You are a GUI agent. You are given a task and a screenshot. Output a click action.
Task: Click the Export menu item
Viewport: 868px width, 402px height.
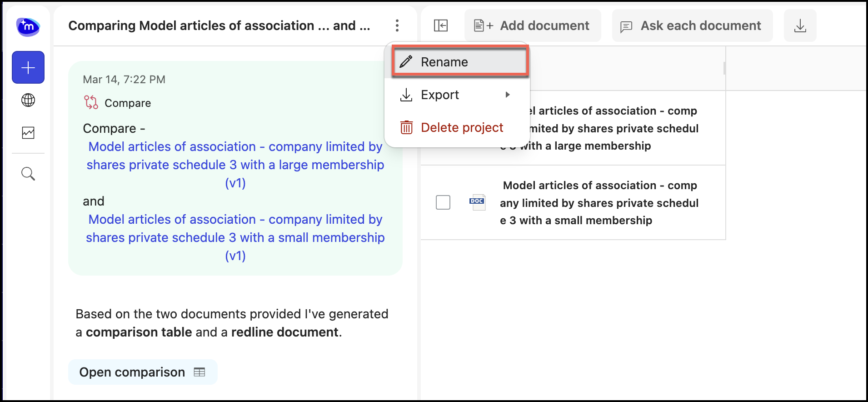(x=440, y=95)
